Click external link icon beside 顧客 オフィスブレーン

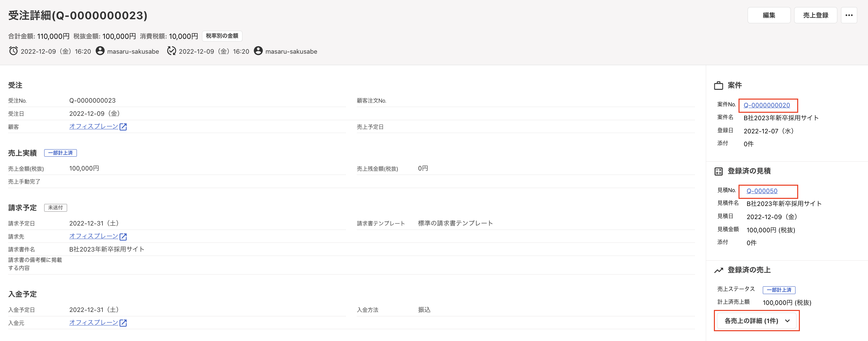click(123, 127)
